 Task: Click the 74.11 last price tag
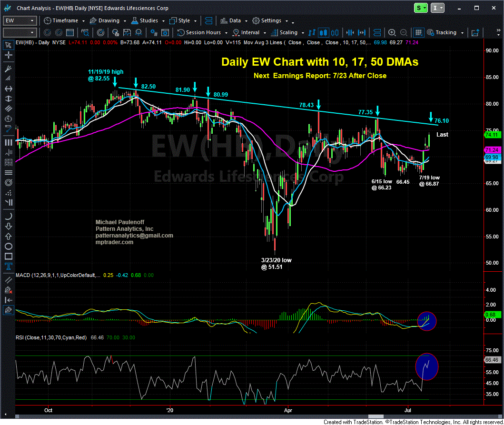click(492, 135)
